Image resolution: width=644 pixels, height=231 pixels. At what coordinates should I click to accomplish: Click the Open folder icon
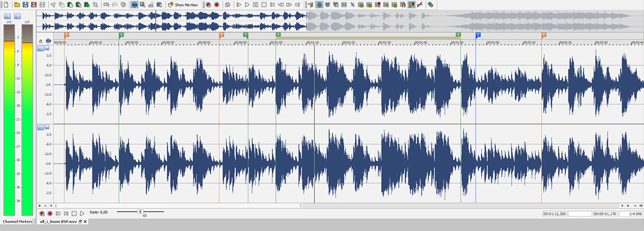[17, 4]
